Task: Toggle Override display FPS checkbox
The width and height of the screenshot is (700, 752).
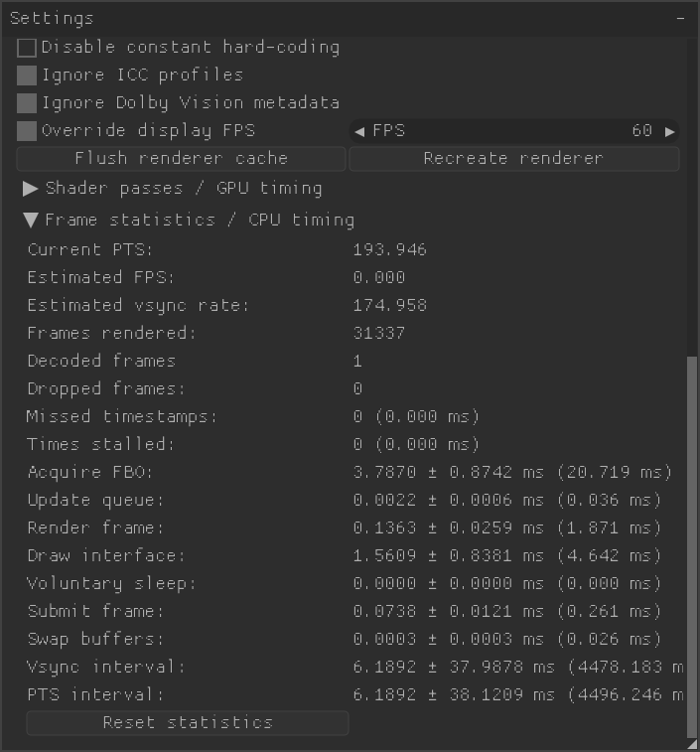Action: (x=27, y=131)
